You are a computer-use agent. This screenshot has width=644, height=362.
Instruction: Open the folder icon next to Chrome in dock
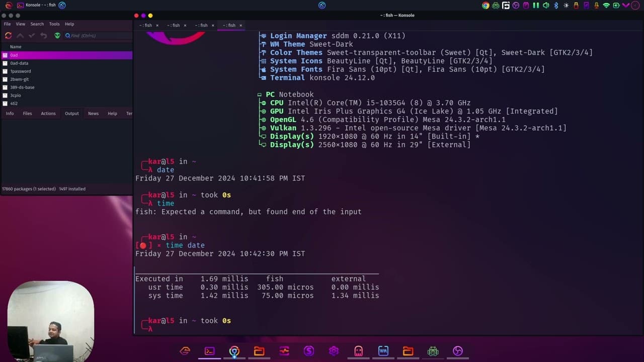pos(259,351)
